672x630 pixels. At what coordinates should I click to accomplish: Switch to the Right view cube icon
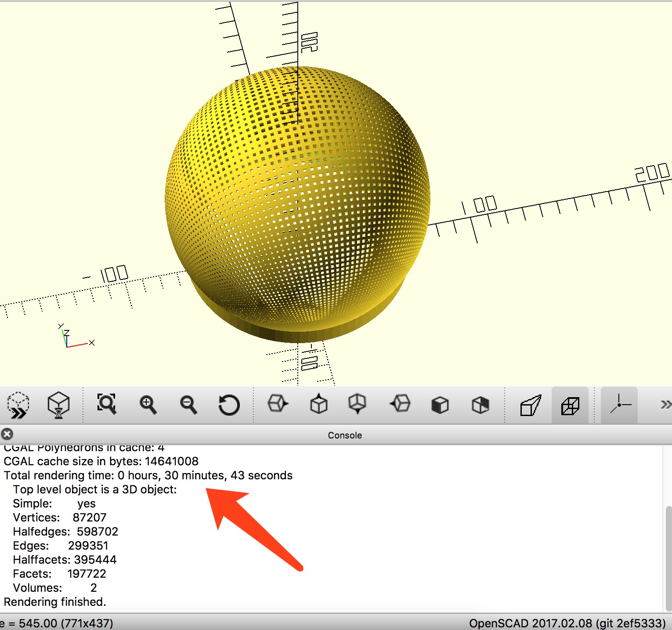[x=278, y=404]
